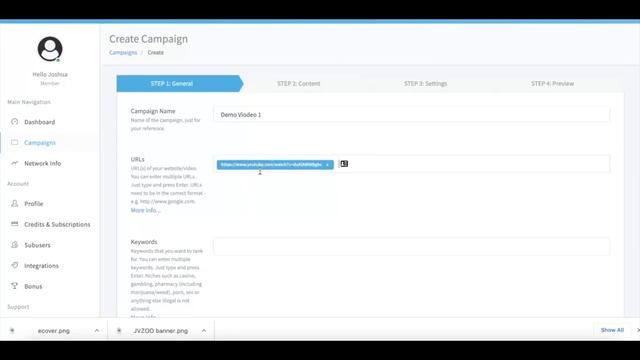Click the Subusers icon
640x360 pixels.
(x=15, y=245)
